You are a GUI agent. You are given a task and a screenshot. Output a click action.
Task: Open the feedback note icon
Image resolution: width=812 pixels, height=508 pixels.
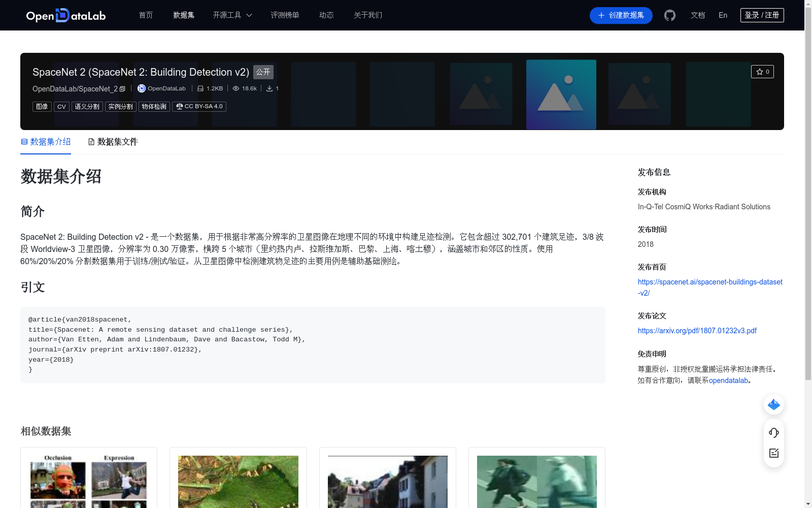774,453
